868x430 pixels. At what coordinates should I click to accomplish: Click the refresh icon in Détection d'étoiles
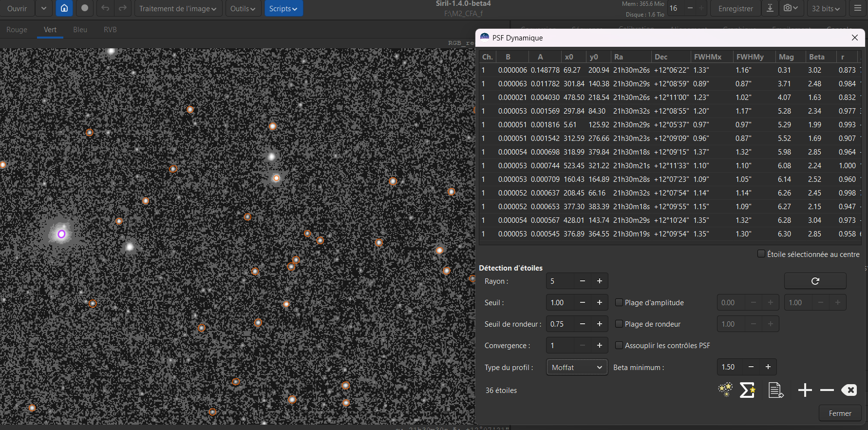pos(815,281)
